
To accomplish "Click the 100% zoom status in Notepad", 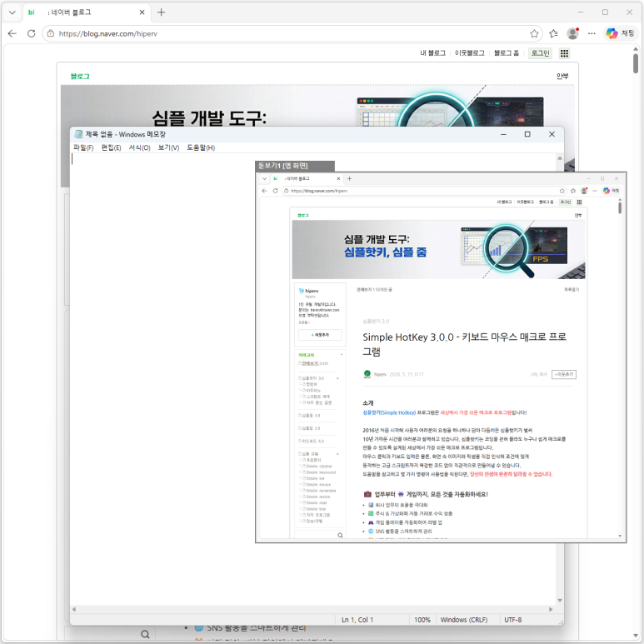I will point(422,620).
